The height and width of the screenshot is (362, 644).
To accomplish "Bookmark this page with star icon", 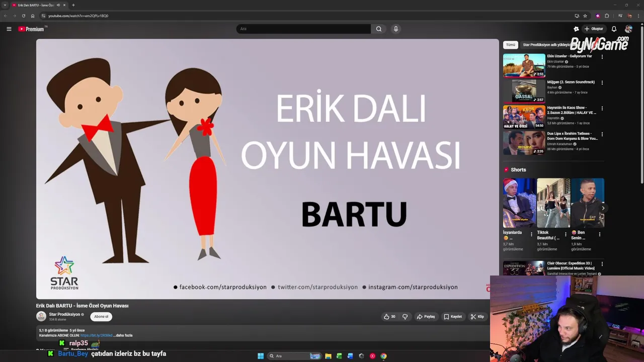I will 585,16.
